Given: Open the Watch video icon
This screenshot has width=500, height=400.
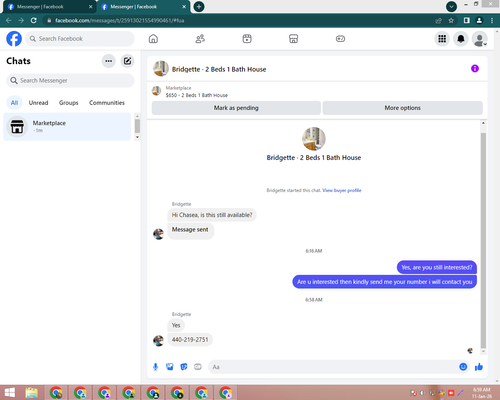Looking at the screenshot, I should (x=247, y=39).
